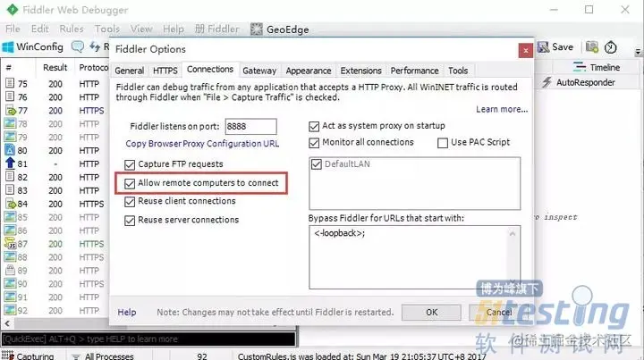Switch to the General tab
This screenshot has width=644, height=360.
pos(130,71)
